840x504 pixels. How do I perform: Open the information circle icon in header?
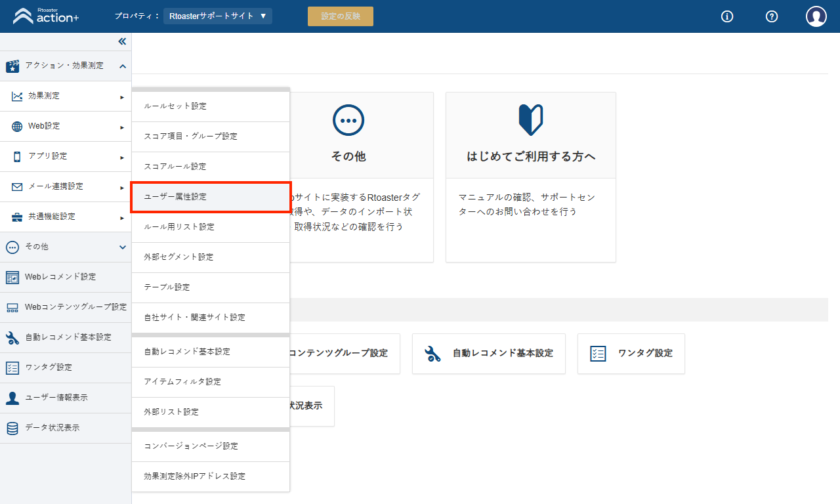pos(727,16)
